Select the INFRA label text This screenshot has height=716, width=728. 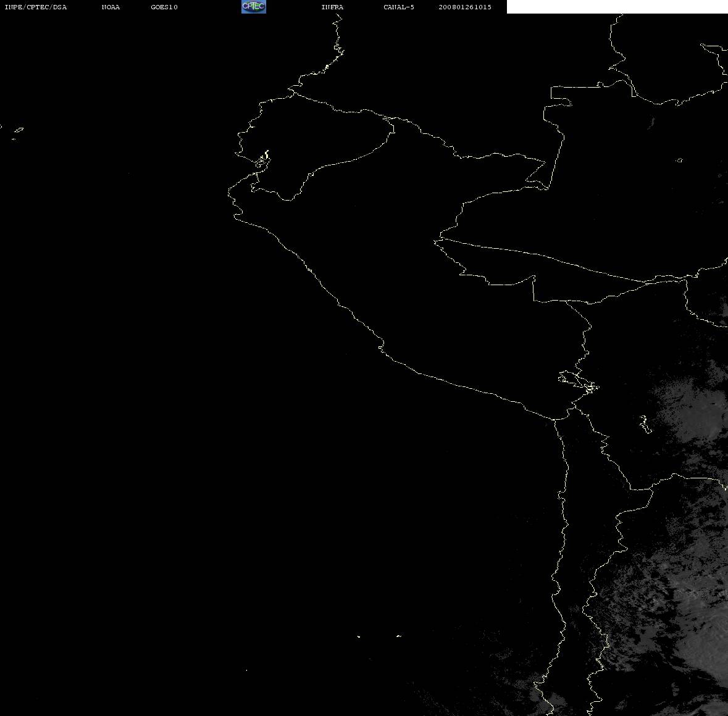pos(332,7)
